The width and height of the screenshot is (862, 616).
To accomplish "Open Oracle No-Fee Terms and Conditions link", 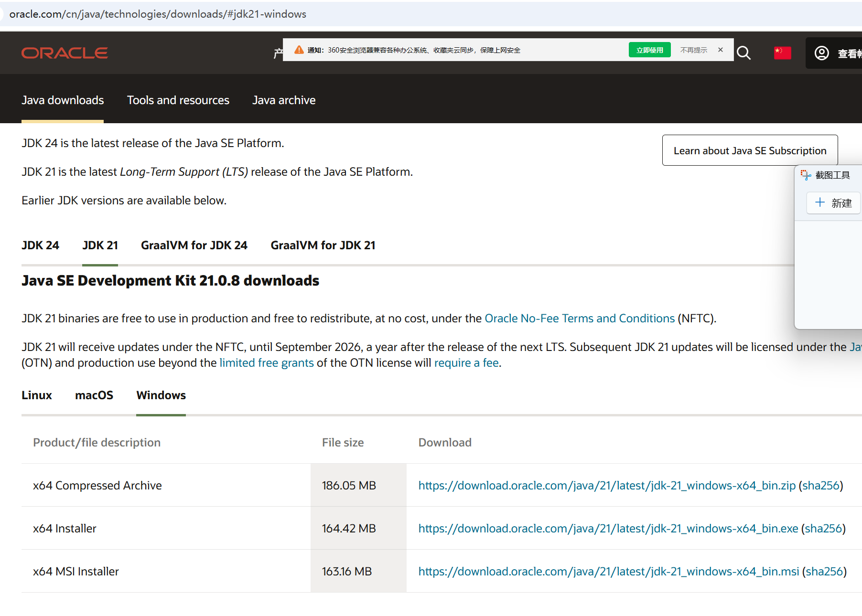I will pos(580,319).
